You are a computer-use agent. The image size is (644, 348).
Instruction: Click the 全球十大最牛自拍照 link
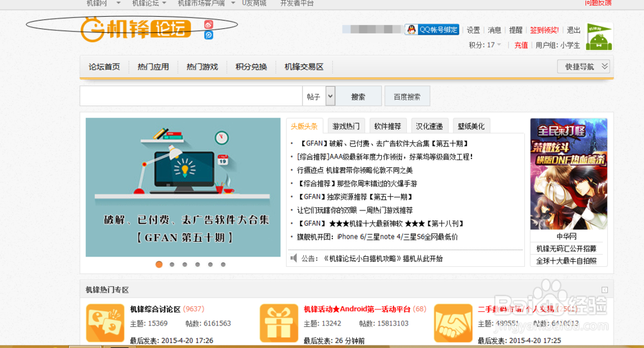(566, 261)
